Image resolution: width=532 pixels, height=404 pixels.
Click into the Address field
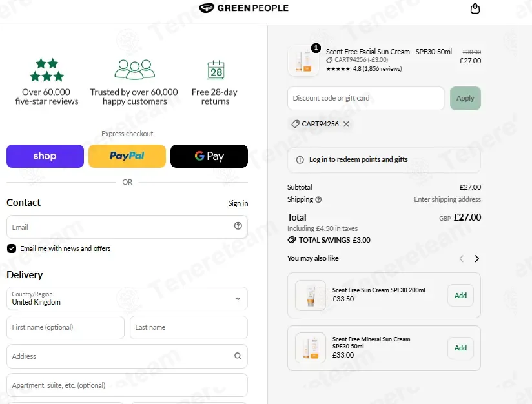[127, 356]
